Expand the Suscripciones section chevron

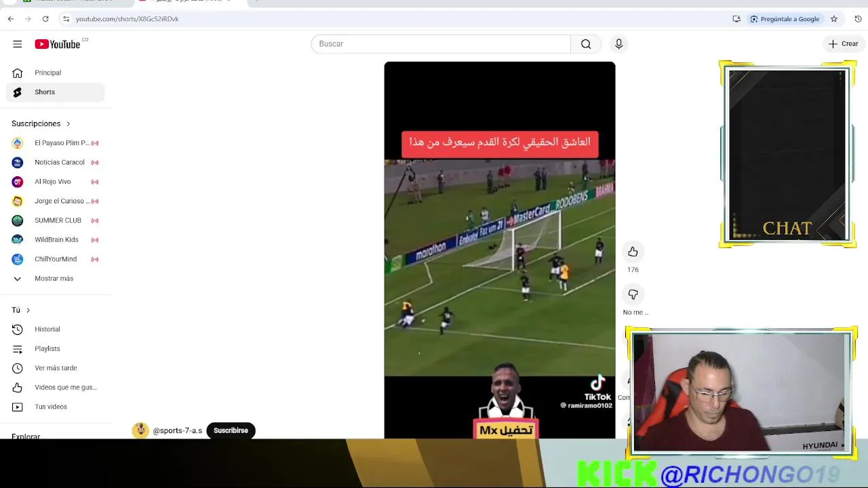[x=68, y=123]
